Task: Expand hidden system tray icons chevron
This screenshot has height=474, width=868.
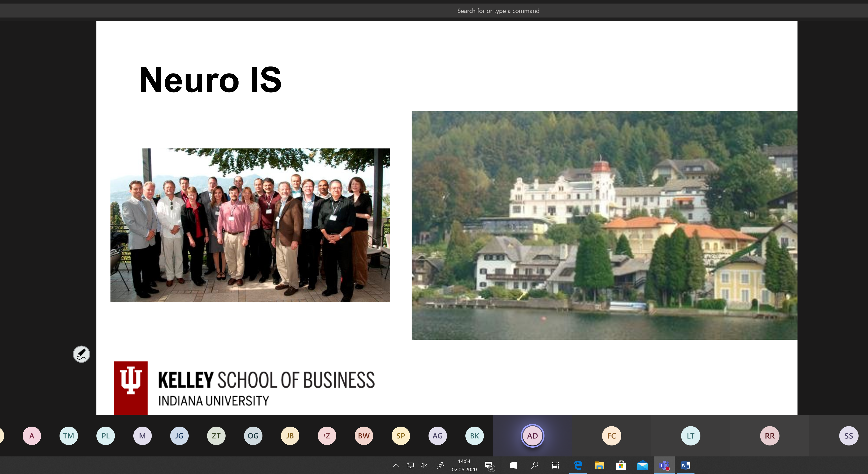Action: tap(396, 465)
